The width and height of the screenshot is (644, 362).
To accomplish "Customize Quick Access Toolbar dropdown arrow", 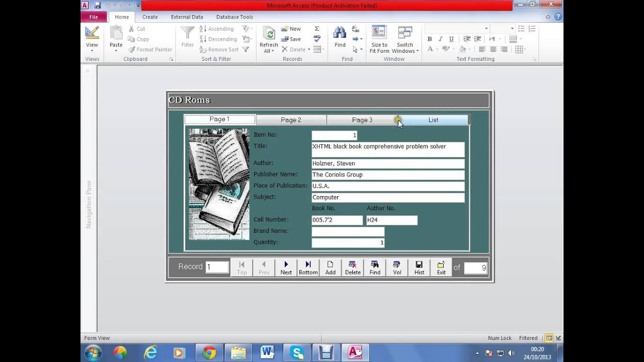I will coord(138,5).
